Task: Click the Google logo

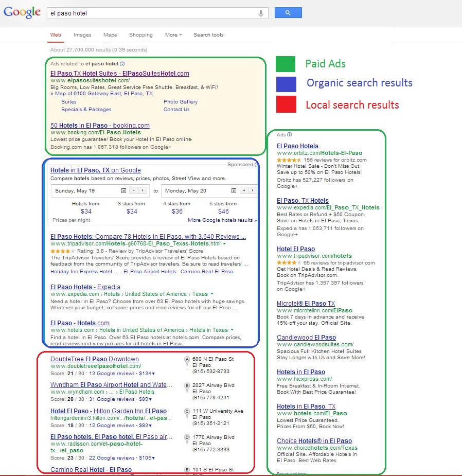Action: [22, 12]
